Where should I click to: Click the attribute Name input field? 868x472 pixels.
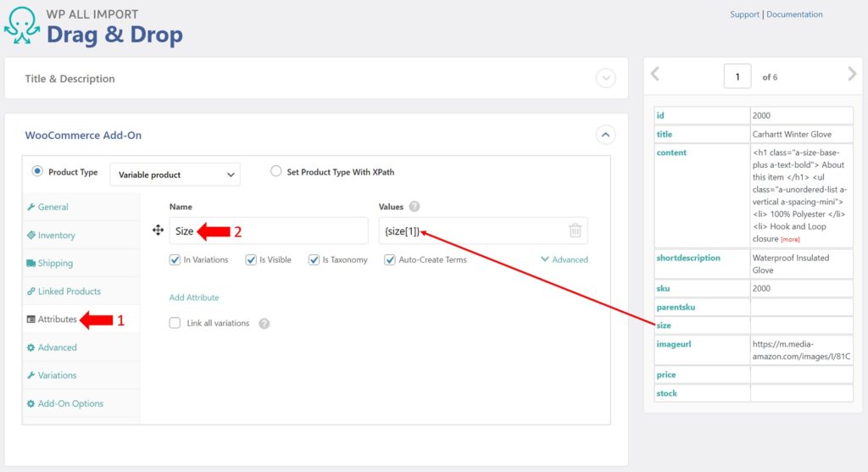[269, 230]
